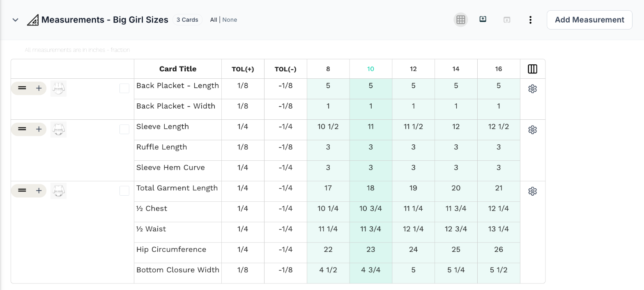Click the greyed-out upload icon in header
The width and height of the screenshot is (644, 290).
click(x=507, y=20)
